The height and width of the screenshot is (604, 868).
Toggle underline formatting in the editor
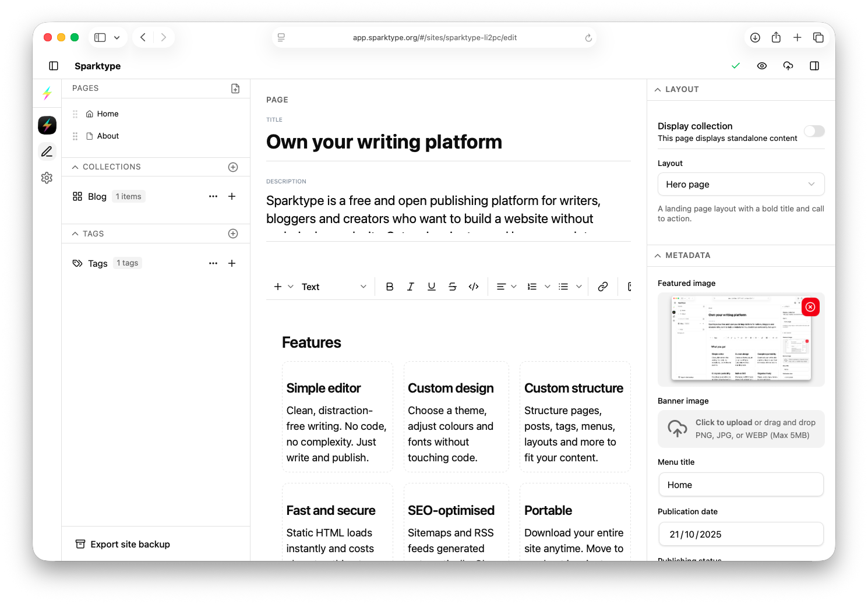tap(431, 286)
